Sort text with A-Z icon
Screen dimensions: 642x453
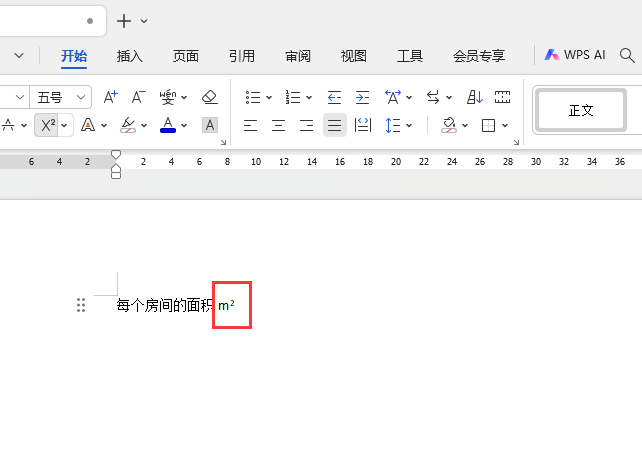[475, 97]
